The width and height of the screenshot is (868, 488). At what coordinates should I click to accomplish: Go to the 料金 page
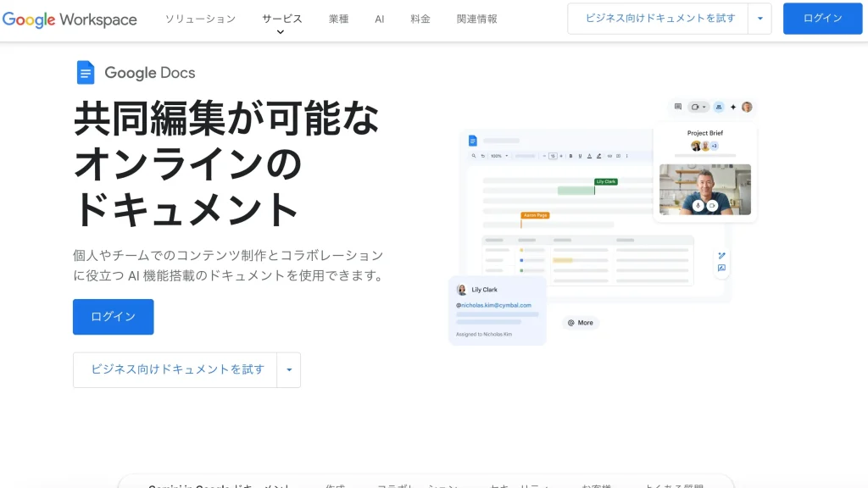[x=420, y=19]
